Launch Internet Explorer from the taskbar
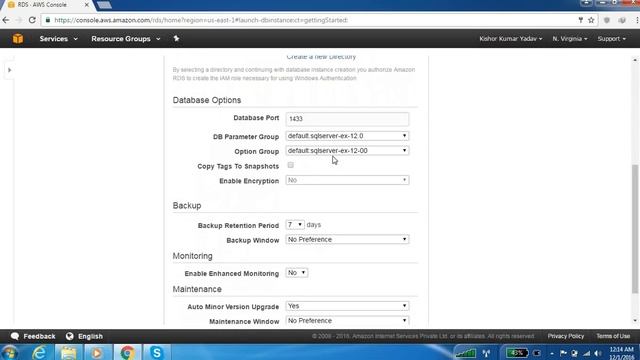Viewport: 640px width, 360px height. click(39, 353)
